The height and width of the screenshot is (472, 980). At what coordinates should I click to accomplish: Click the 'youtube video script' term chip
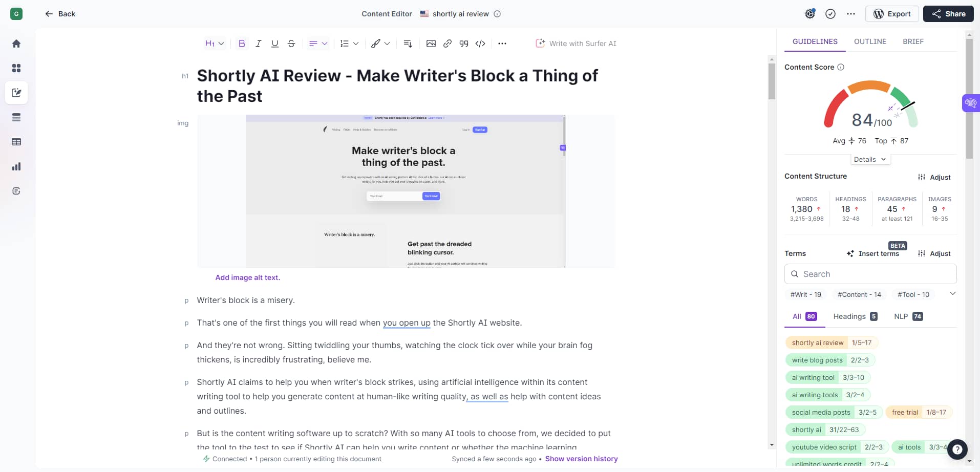(837, 447)
